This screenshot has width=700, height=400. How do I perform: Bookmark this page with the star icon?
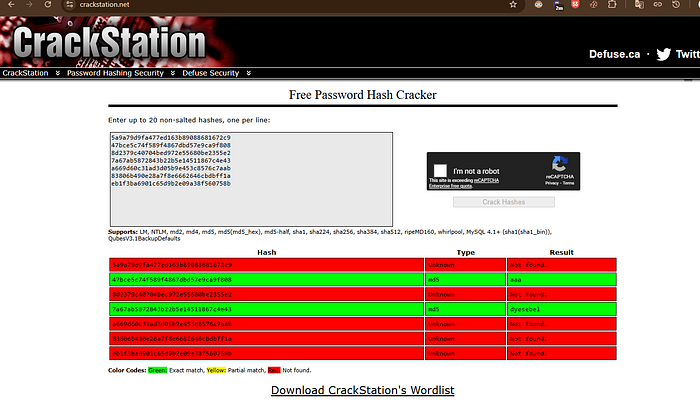[513, 4]
